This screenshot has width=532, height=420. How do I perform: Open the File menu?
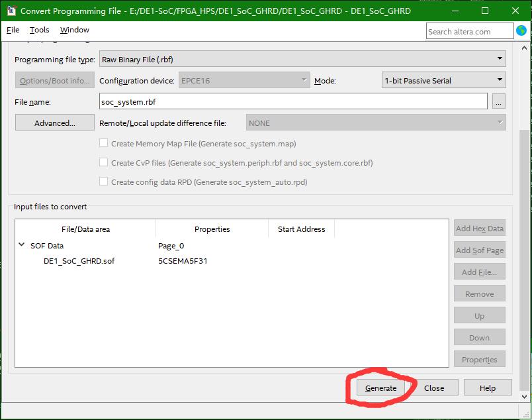(13, 30)
